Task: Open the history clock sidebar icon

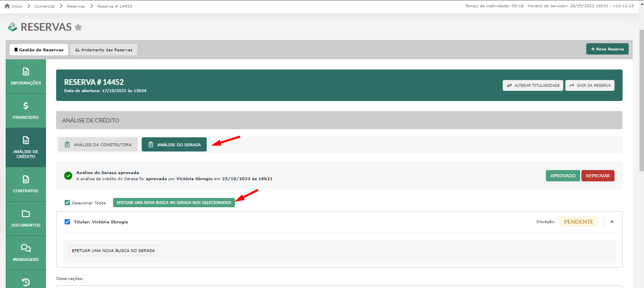Action: (26, 282)
